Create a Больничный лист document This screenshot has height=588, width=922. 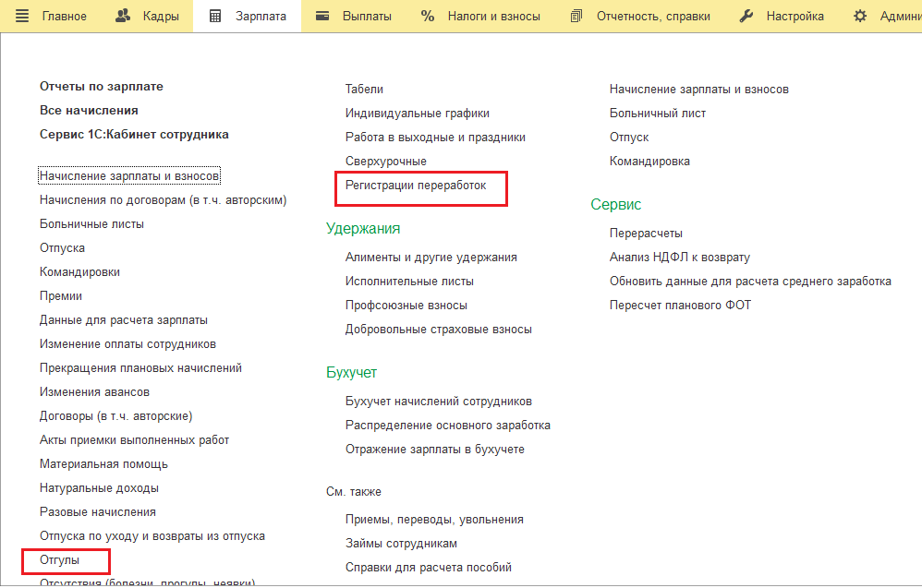[x=658, y=114]
